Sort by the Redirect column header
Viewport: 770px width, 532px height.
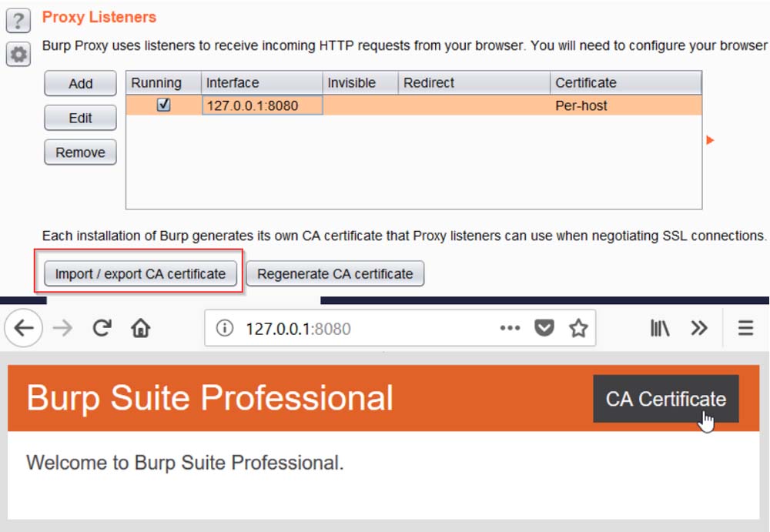(474, 82)
